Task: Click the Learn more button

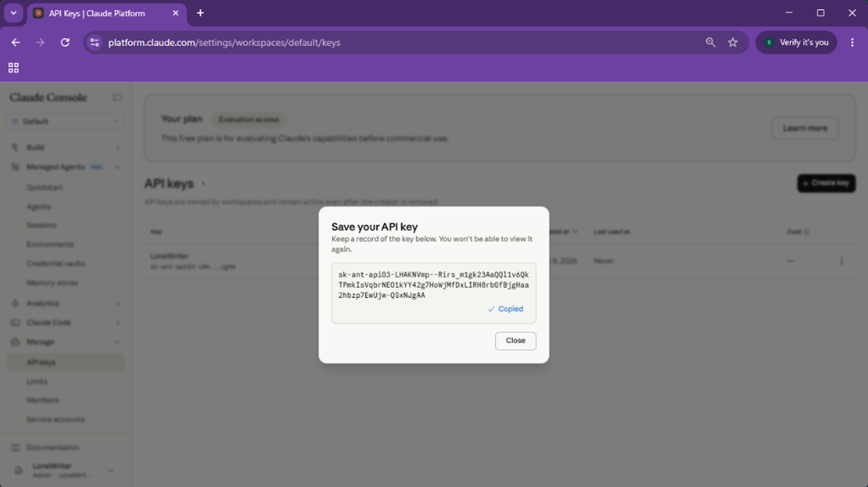Action: 805,128
